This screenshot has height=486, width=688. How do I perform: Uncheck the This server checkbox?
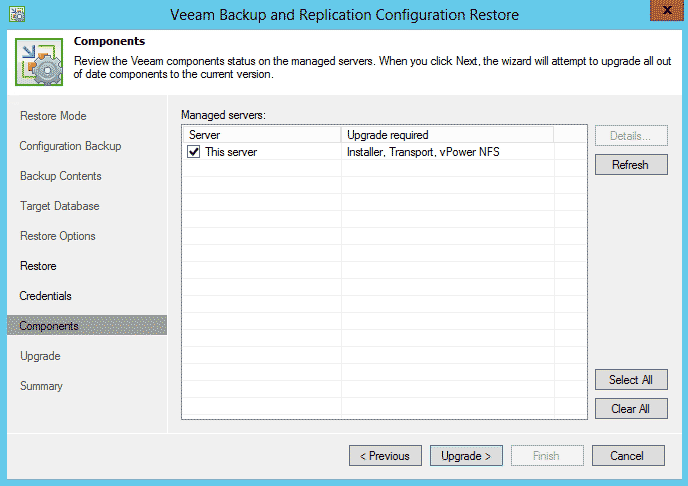194,152
